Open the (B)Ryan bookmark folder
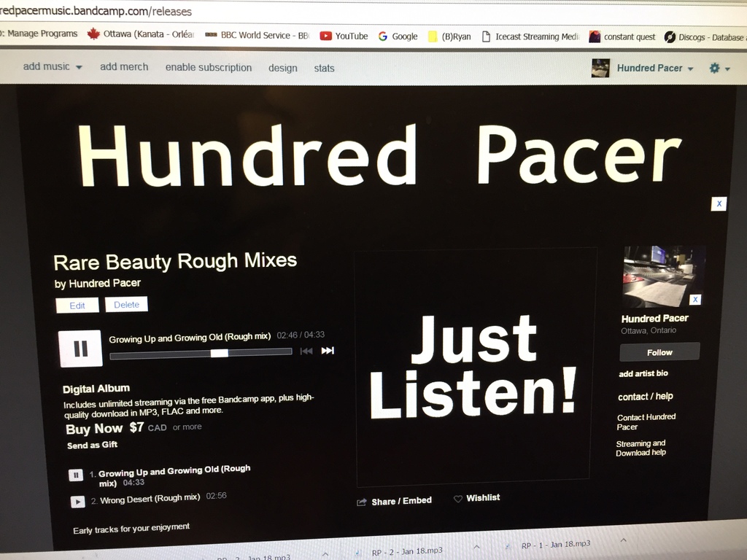This screenshot has width=747, height=560. pyautogui.click(x=449, y=36)
